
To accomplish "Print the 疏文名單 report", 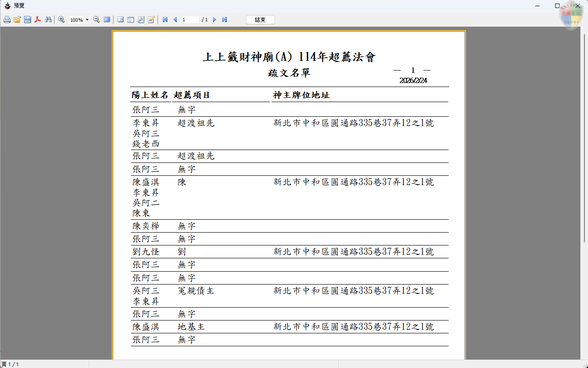I will [7, 20].
